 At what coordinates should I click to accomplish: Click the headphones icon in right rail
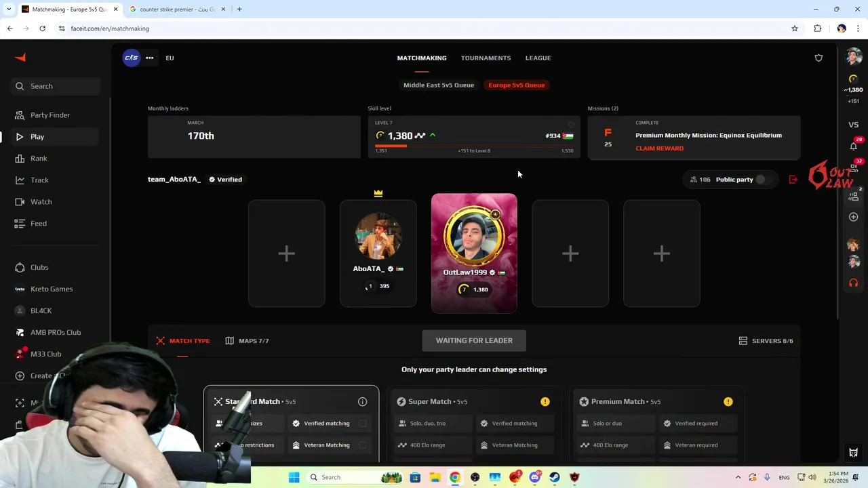(853, 283)
